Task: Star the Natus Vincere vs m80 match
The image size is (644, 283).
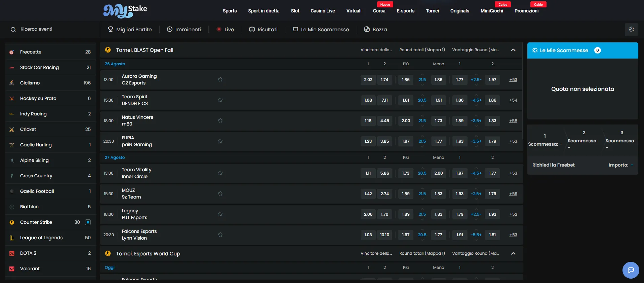Action: tap(220, 121)
